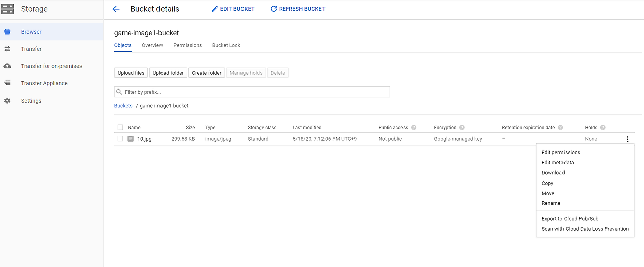This screenshot has height=267, width=644.
Task: Click the help icon next to Public access
Action: coord(414,128)
